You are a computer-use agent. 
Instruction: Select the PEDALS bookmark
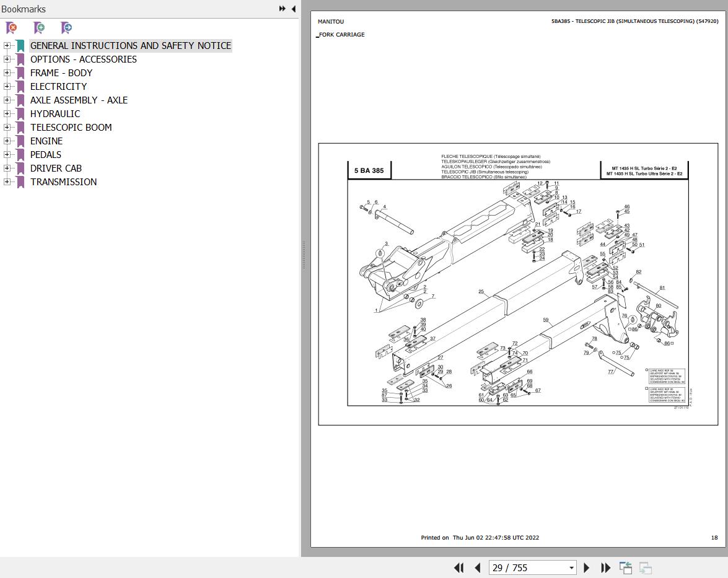point(46,155)
